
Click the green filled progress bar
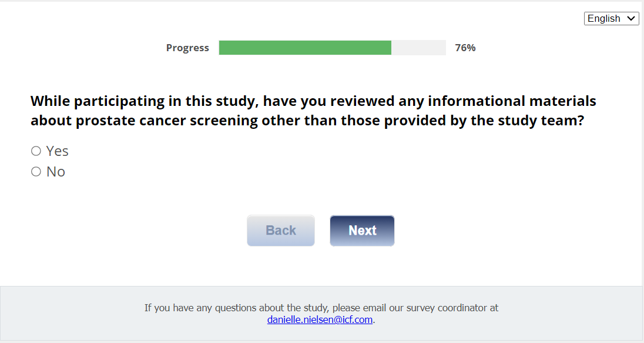pyautogui.click(x=305, y=48)
